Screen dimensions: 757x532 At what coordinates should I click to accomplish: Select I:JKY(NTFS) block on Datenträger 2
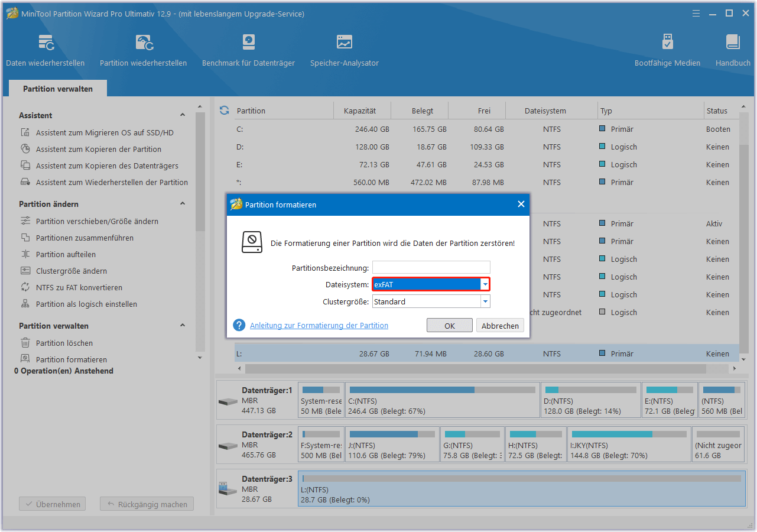(629, 444)
